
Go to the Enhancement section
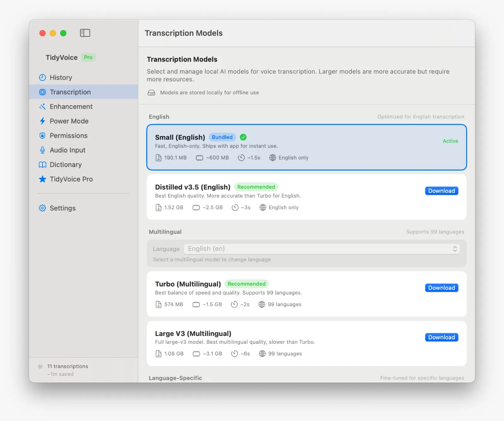coord(83,107)
